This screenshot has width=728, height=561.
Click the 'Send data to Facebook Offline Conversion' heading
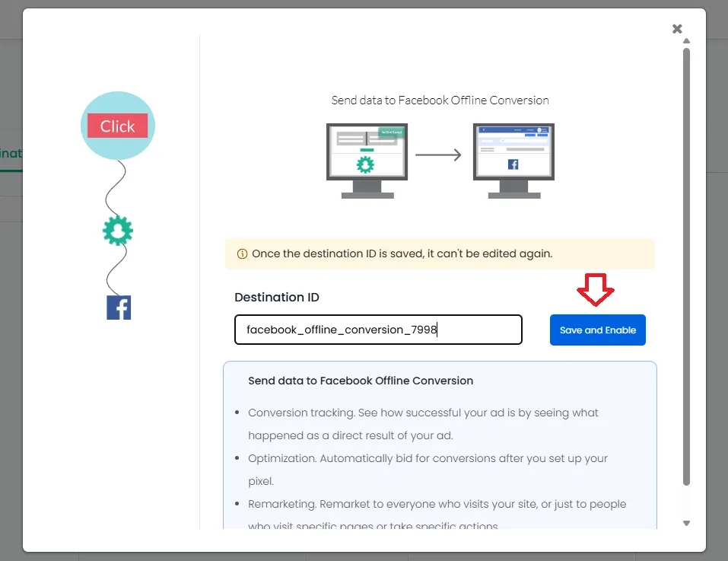click(x=440, y=100)
